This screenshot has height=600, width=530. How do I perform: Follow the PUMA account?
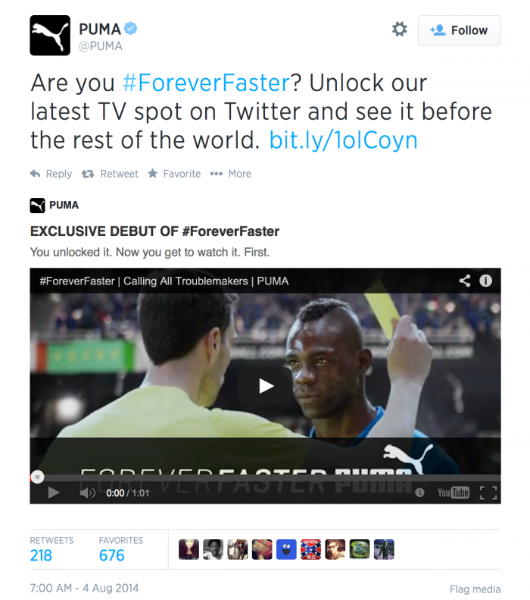pos(459,31)
